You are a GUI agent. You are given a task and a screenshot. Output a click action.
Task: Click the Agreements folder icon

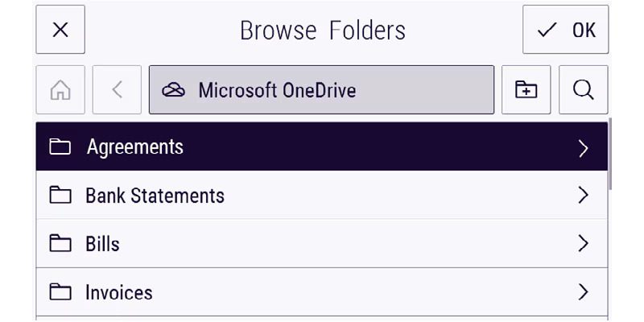click(x=60, y=147)
